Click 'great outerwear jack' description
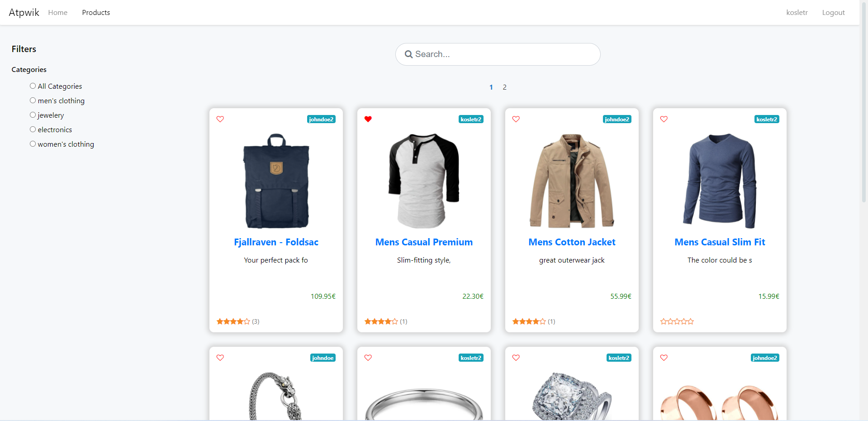 [x=572, y=260]
